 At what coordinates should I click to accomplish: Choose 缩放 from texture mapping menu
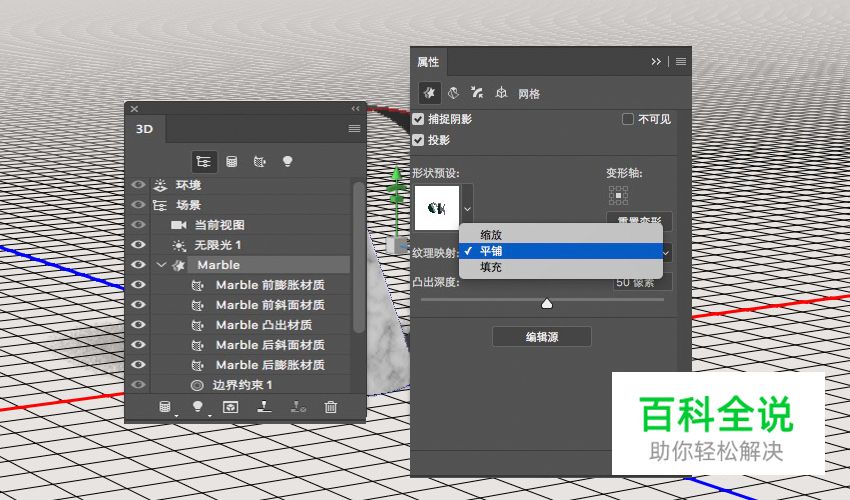(561, 235)
